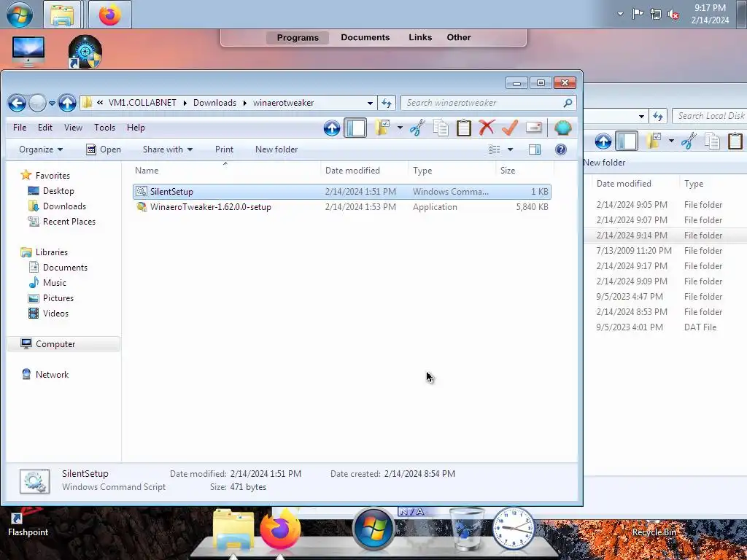Viewport: 747px width, 560px height.
Task: Select the WinaeroTweaker-1.62.0.0-setup file
Action: tap(342, 206)
